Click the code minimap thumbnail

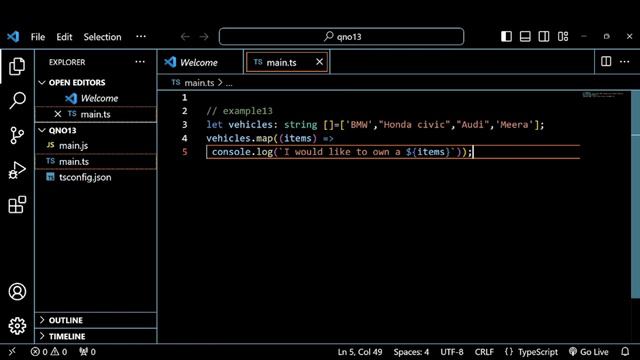603,95
